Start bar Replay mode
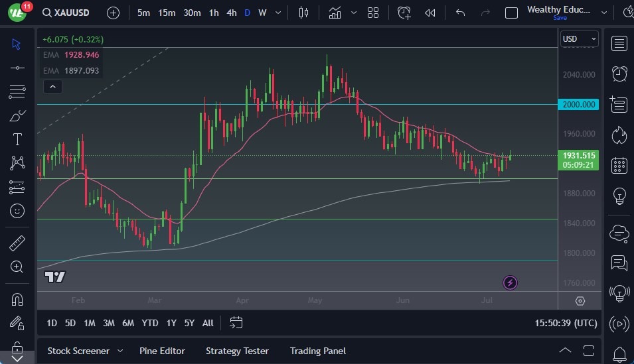The image size is (634, 364). tap(430, 13)
